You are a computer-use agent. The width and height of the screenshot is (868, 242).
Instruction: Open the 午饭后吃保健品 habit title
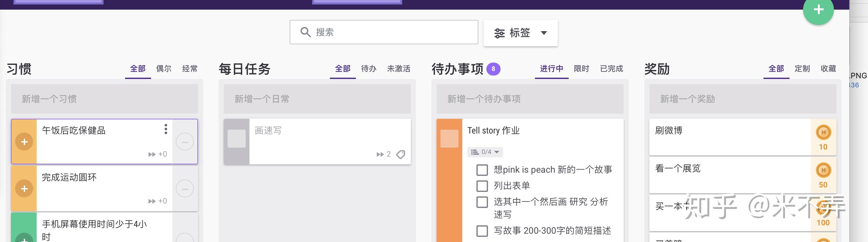coord(74,131)
